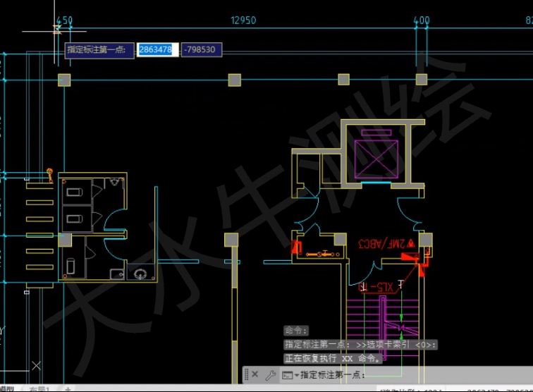This screenshot has width=533, height=392.
Task: Expand recent commands dropdown in command line
Action: [288, 374]
